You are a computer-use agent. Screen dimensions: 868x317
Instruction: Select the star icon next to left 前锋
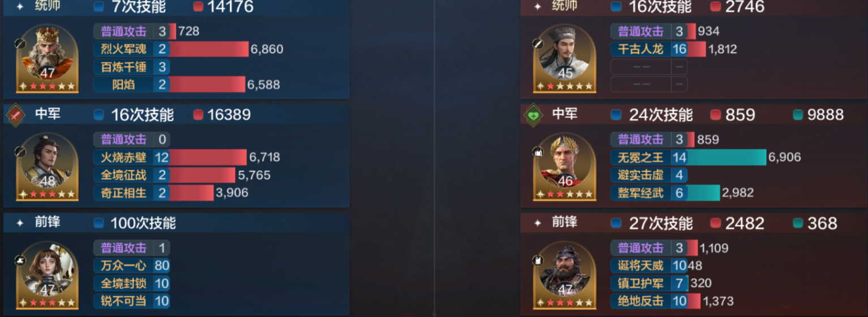(20, 223)
